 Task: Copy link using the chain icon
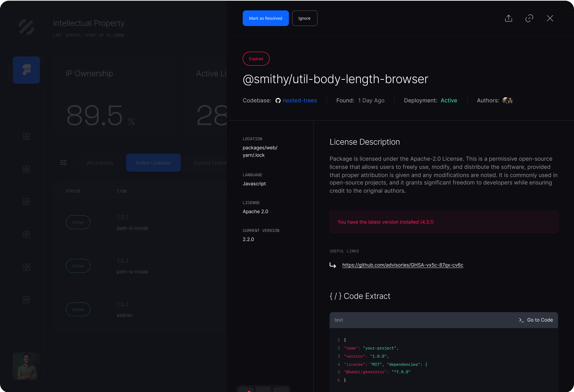[x=529, y=18]
